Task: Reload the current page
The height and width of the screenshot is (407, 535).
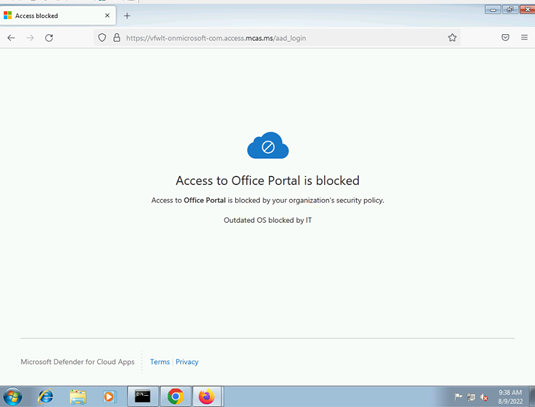Action: pos(49,38)
